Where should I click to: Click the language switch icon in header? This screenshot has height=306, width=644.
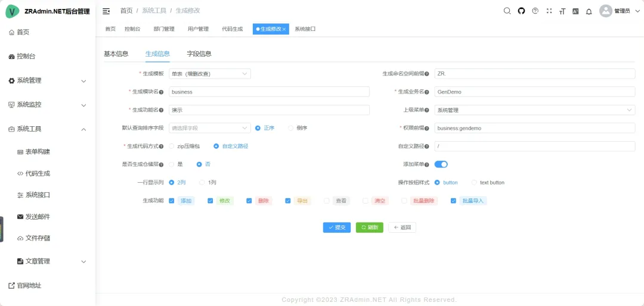coord(576,11)
